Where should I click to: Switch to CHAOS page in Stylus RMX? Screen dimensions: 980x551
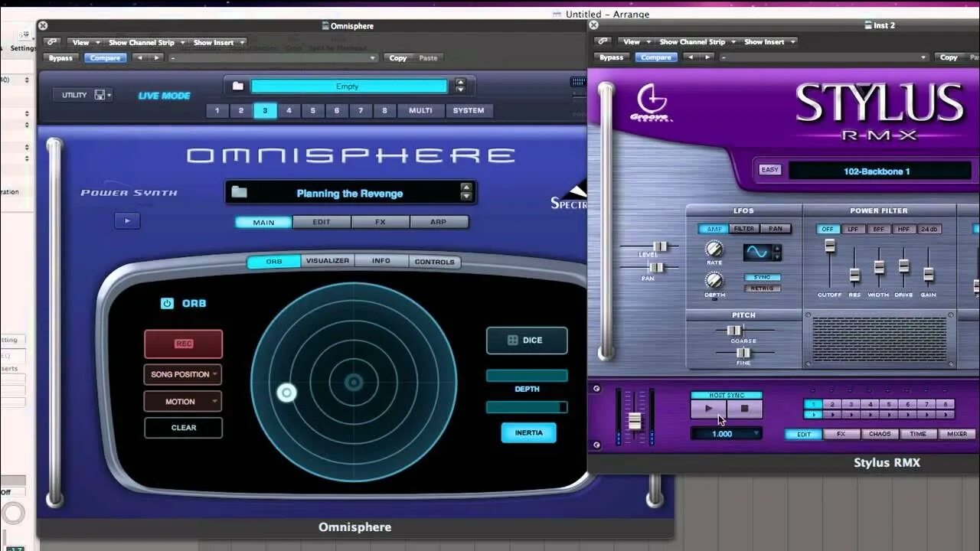tap(880, 434)
